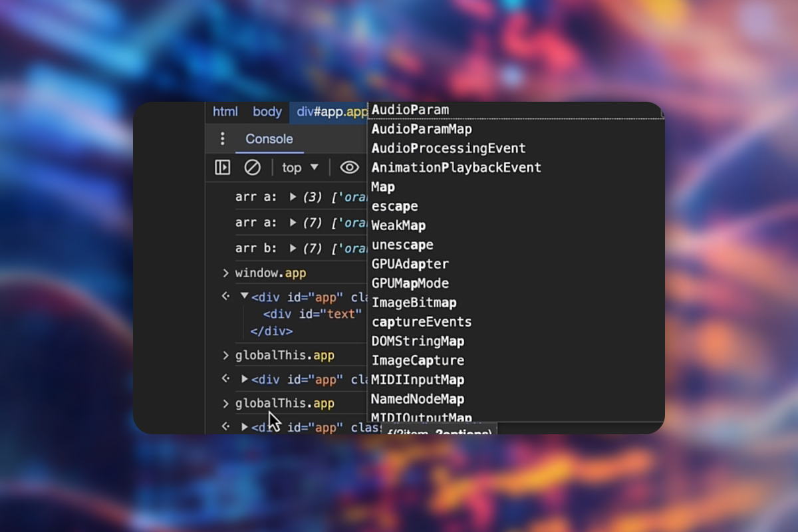Screen dimensions: 798x532
Task: Choose the GPUMapMode suggestion
Action: [515, 283]
